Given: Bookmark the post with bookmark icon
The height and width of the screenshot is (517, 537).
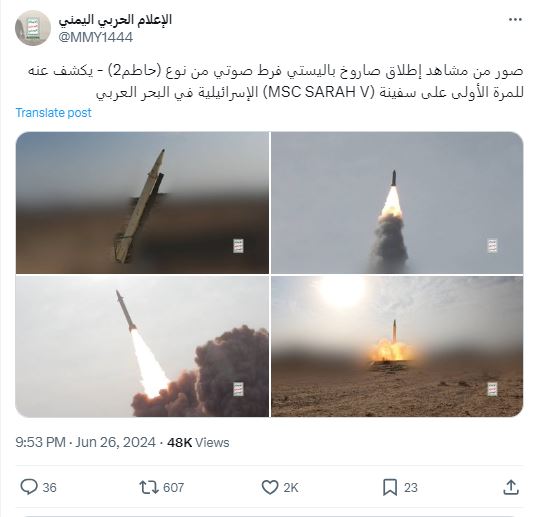Looking at the screenshot, I should coord(390,487).
